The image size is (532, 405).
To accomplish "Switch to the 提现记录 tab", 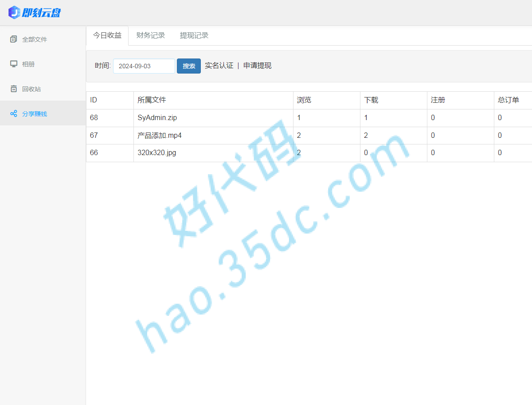I will click(194, 35).
